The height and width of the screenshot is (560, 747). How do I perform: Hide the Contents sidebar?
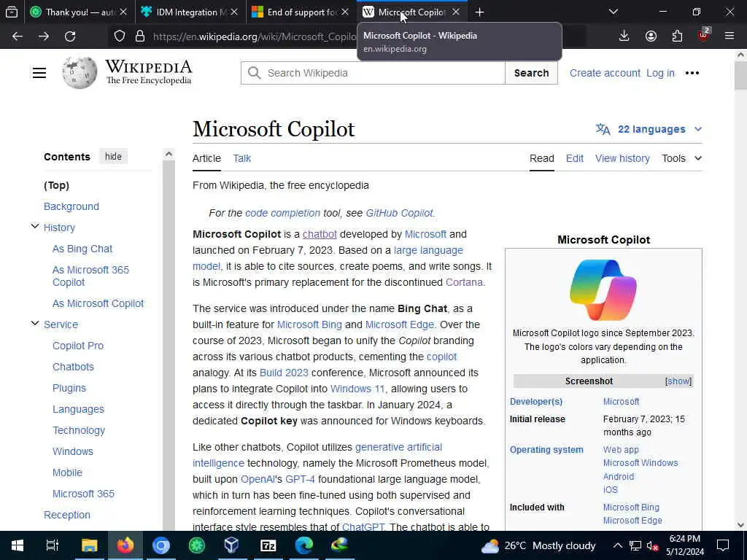113,157
